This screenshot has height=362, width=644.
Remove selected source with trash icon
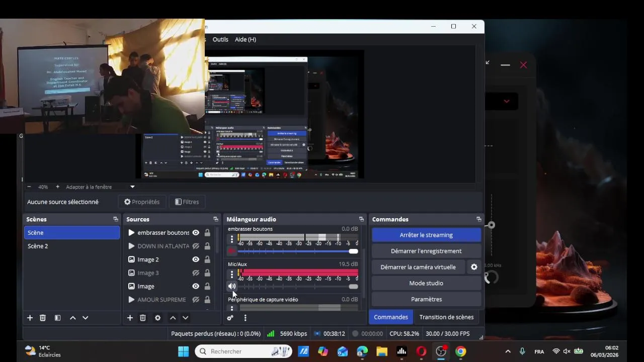[x=143, y=318]
